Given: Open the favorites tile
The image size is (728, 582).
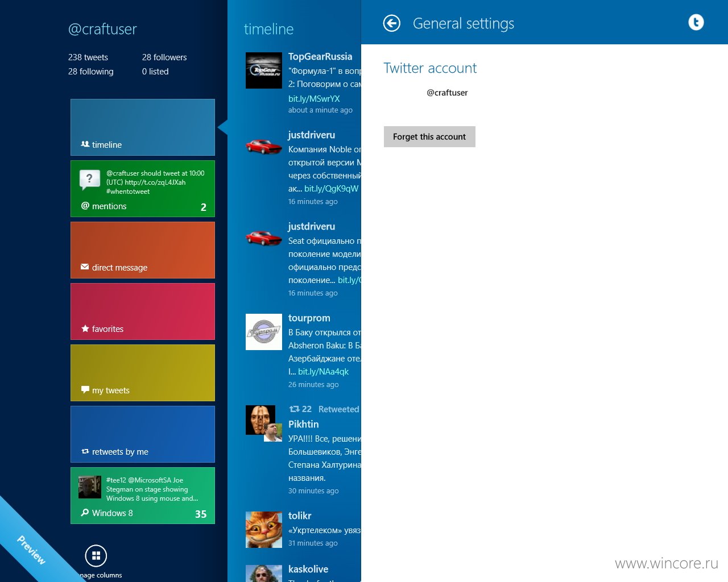Looking at the screenshot, I should 143,311.
